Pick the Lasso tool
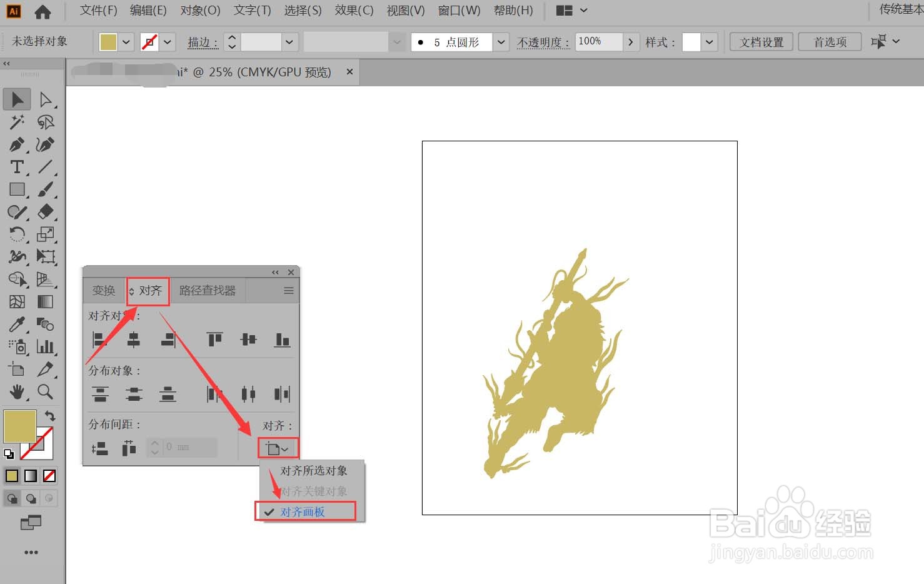 click(45, 122)
